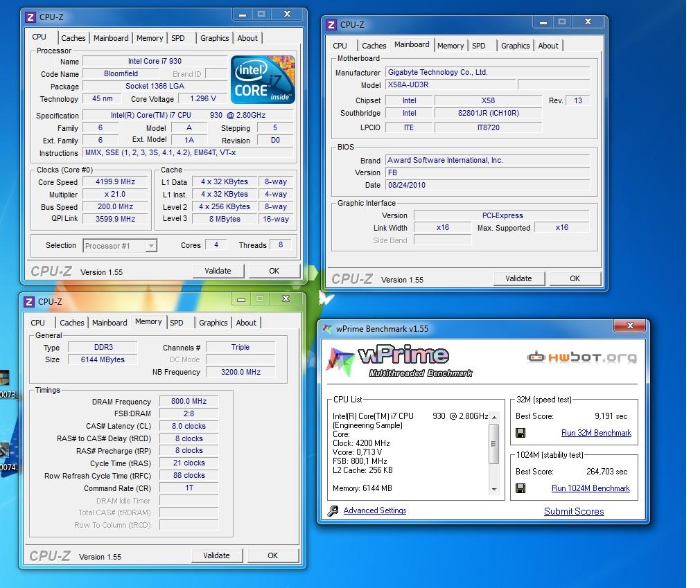Image resolution: width=700 pixels, height=588 pixels.
Task: Click the manufacturer Gigabyte Technology Co., Ltd.
Action: tap(487, 72)
